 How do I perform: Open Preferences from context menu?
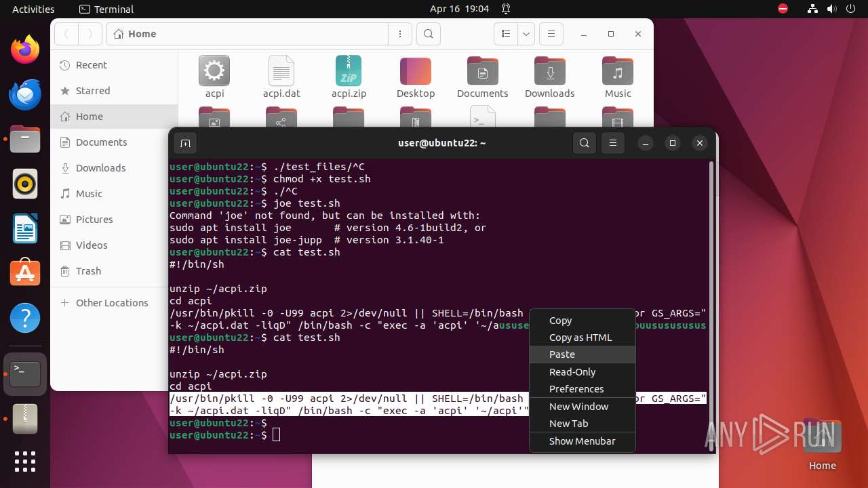click(x=583, y=388)
